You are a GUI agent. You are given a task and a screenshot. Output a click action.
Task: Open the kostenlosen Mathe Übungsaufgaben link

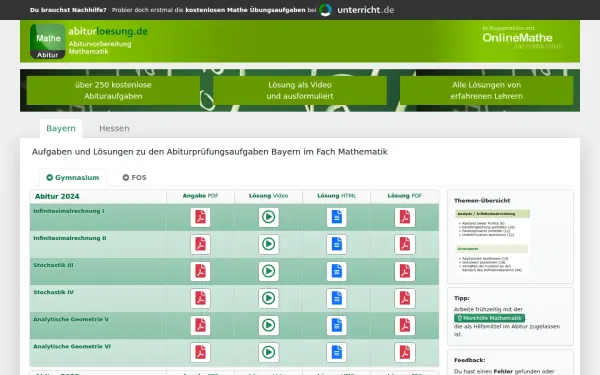tap(245, 10)
